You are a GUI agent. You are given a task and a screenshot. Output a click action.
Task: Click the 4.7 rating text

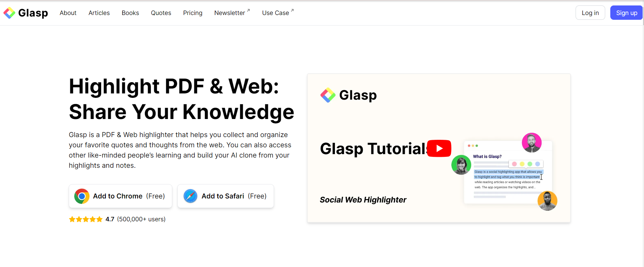(110, 219)
